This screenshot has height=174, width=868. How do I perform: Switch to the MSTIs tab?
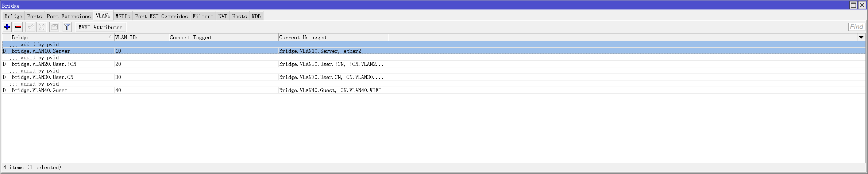[123, 16]
